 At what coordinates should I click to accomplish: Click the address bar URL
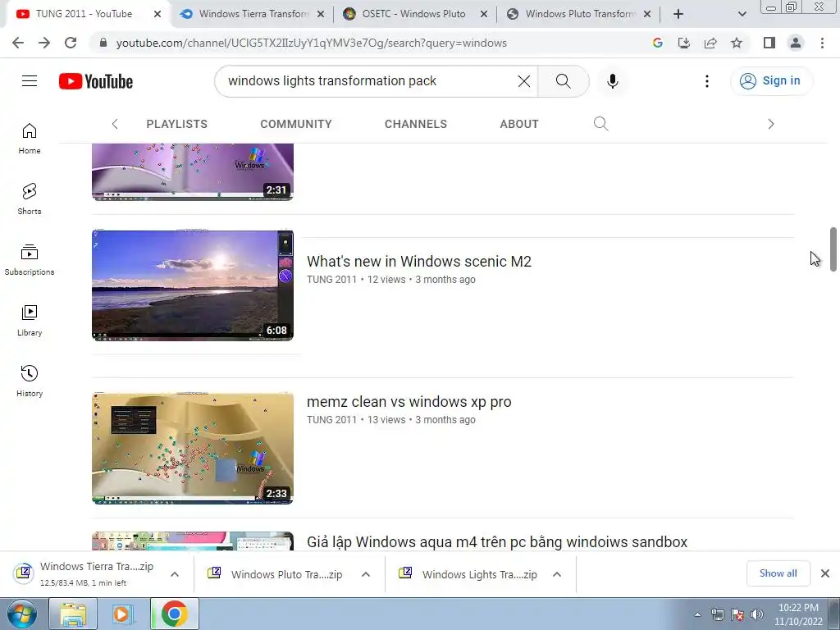(311, 43)
